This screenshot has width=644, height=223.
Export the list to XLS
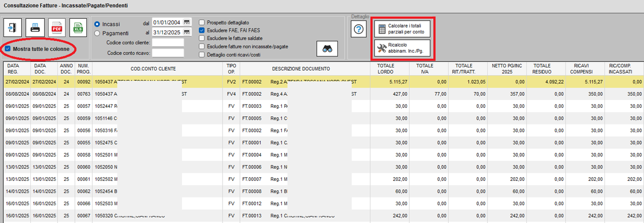78,28
